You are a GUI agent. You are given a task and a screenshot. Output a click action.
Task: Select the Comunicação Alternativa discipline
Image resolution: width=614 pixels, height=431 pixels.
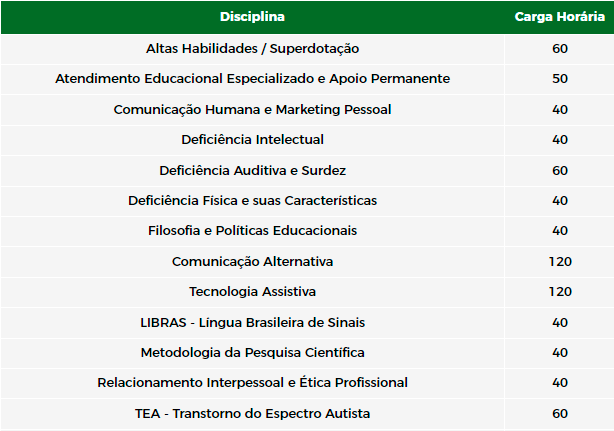[253, 261]
